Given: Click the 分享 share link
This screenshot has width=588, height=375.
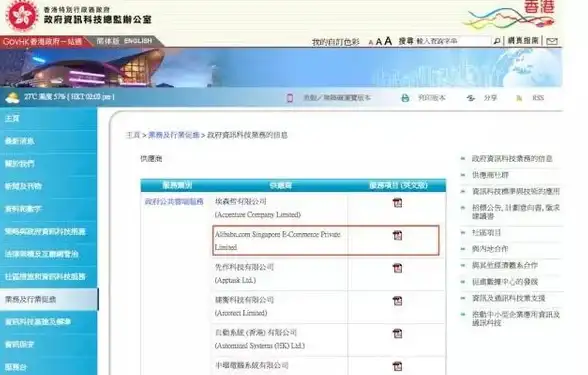Looking at the screenshot, I should (490, 98).
